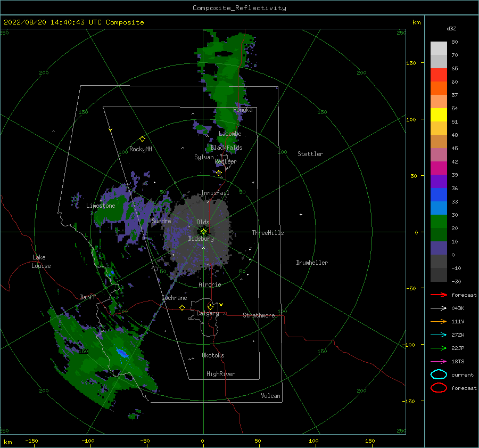The width and height of the screenshot is (479, 448).
Task: Select the cyan 27ZW arrow icon
Action: (x=439, y=335)
